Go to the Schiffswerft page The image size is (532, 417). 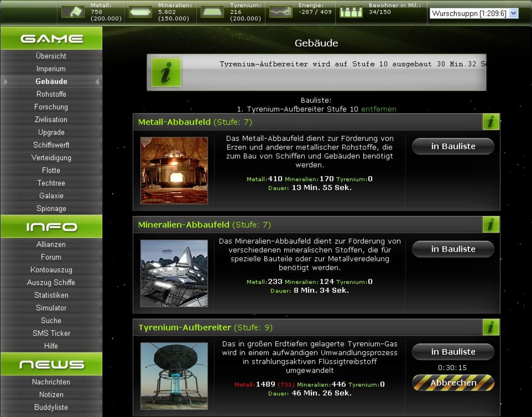[51, 145]
